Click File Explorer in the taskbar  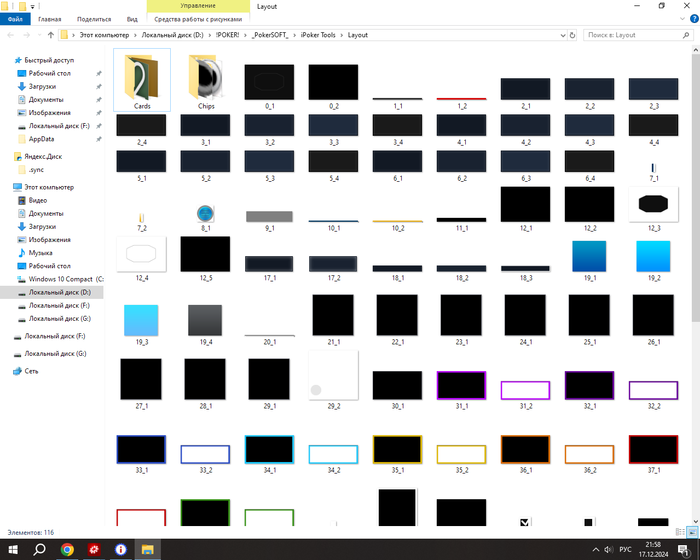147,549
